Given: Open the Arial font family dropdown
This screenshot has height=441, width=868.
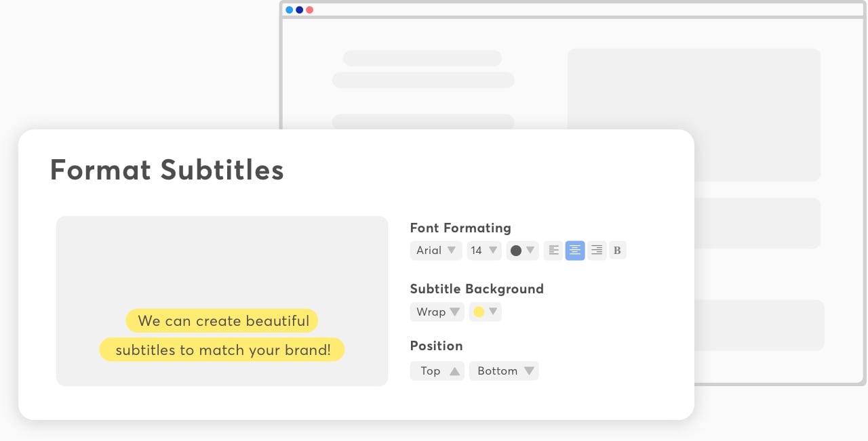Looking at the screenshot, I should click(x=436, y=251).
